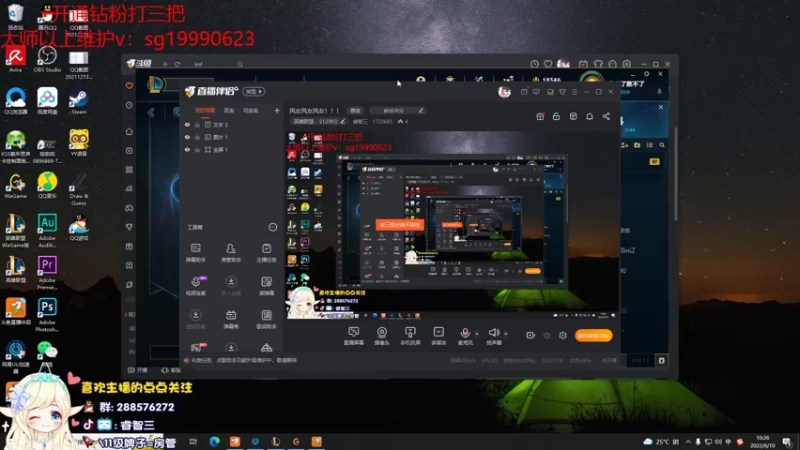Toggle preview eye icon near settings gear

pos(547,336)
